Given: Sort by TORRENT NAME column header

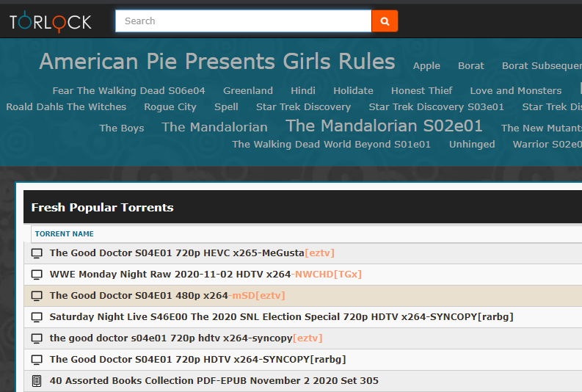Looking at the screenshot, I should (x=64, y=234).
